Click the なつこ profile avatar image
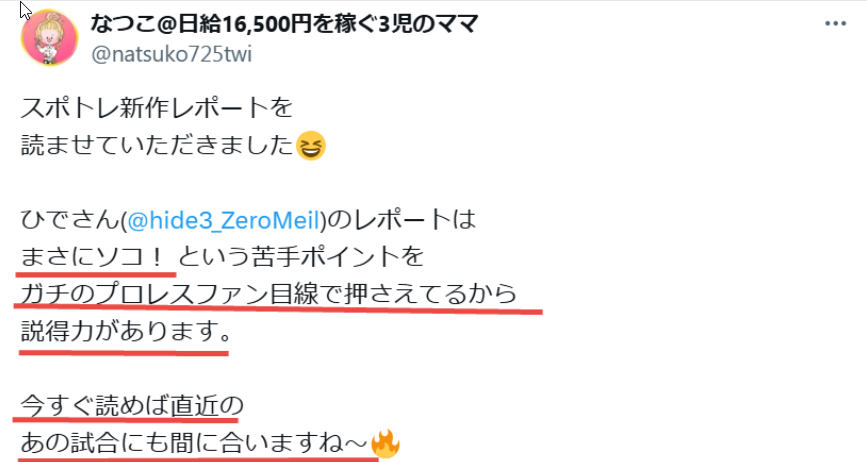The height and width of the screenshot is (462, 867). (49, 38)
